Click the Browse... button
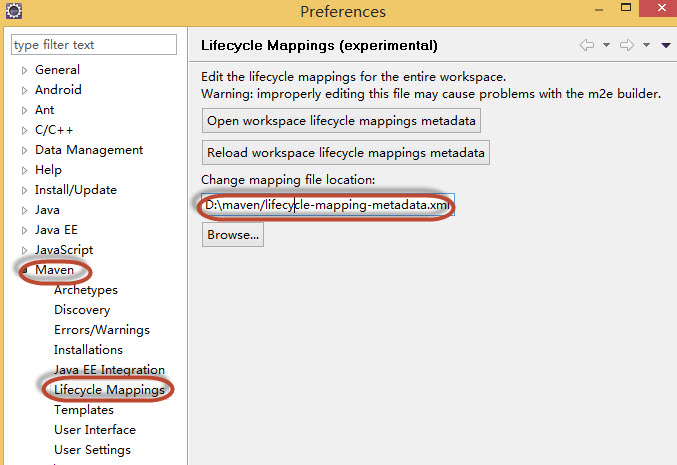This screenshot has width=677, height=465. tap(233, 235)
